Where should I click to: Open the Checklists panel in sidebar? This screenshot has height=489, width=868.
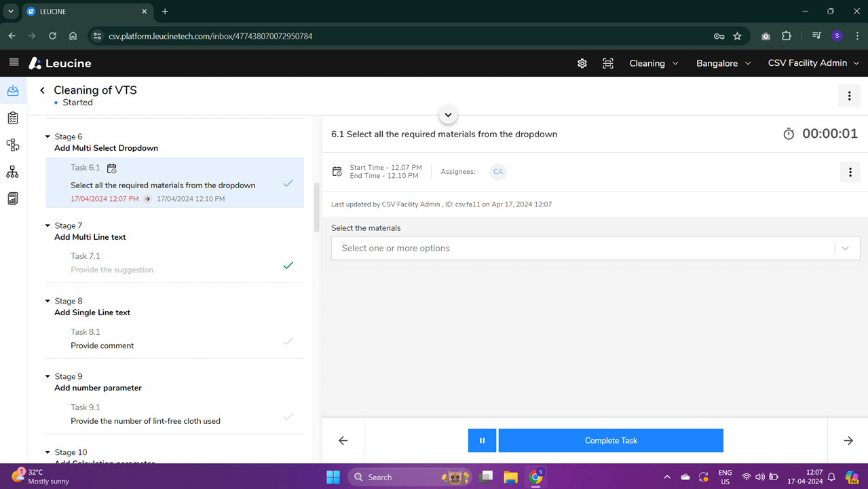click(13, 117)
